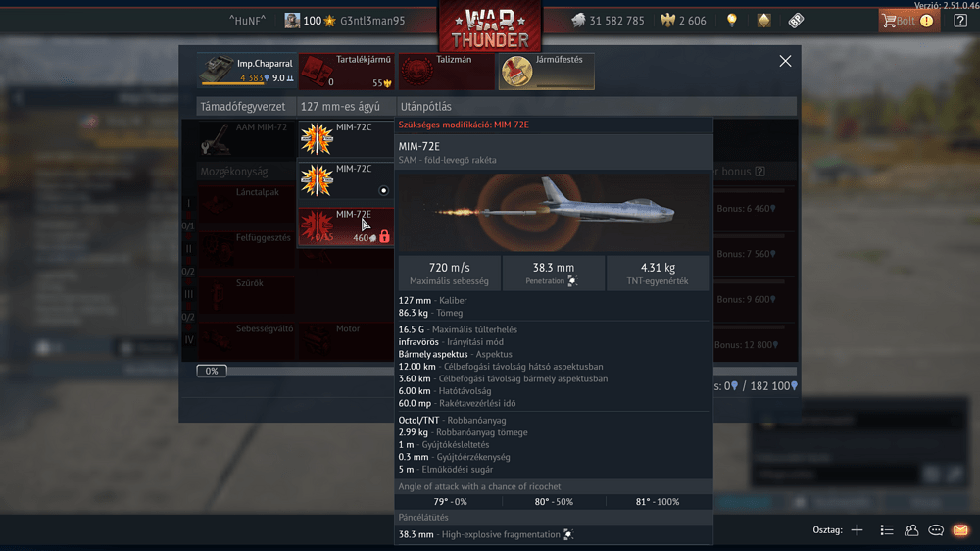Click the roulette ticket icon

coord(796,21)
